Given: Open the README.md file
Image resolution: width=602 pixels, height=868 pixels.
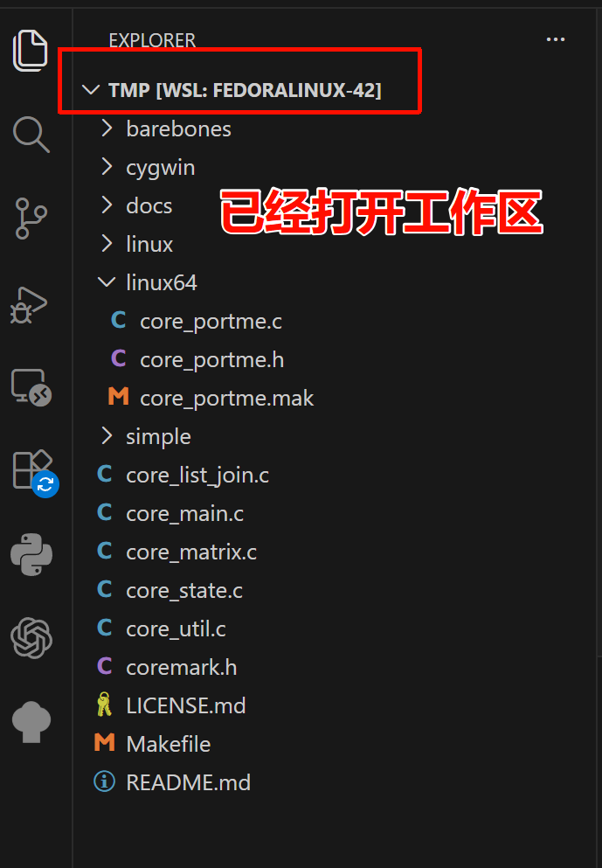Looking at the screenshot, I should coord(188,782).
